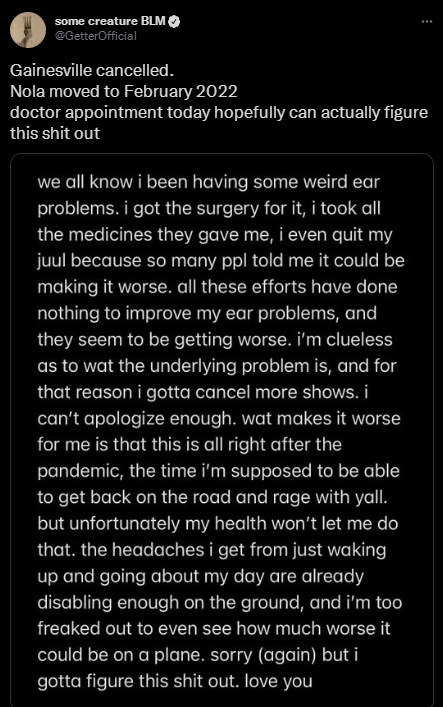
Task: Click the verified badge next to BLM
Action: tap(175, 21)
